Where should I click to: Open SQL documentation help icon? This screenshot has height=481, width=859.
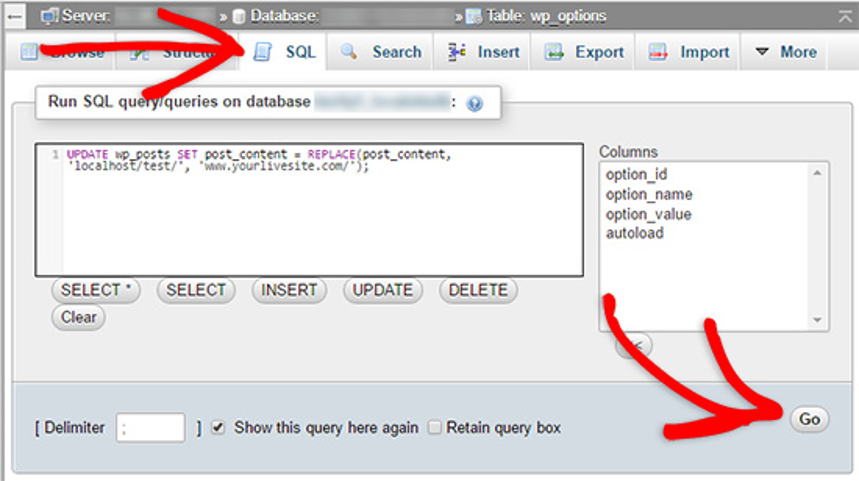[474, 104]
